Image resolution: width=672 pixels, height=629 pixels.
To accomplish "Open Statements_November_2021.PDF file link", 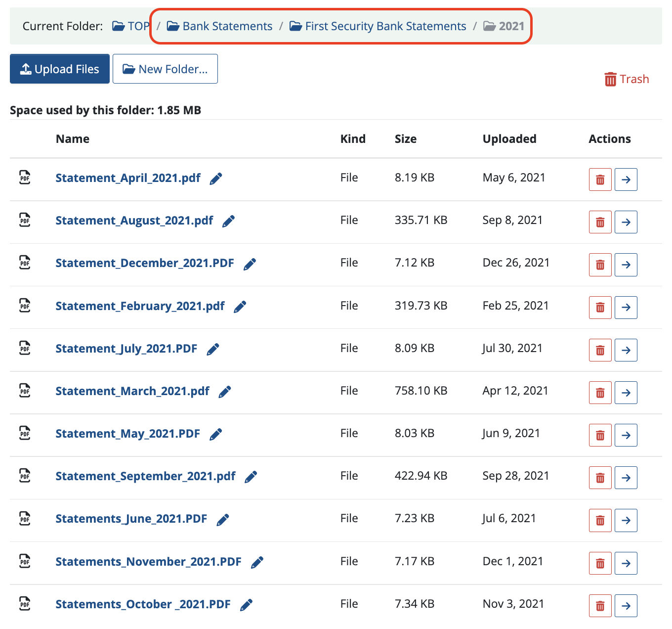I will [148, 562].
